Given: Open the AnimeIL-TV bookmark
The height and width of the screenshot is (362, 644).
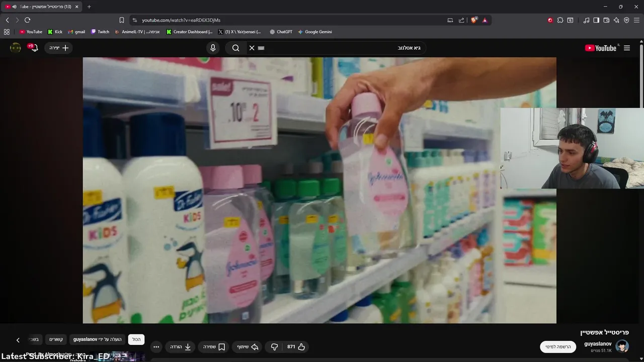Looking at the screenshot, I should click(137, 32).
